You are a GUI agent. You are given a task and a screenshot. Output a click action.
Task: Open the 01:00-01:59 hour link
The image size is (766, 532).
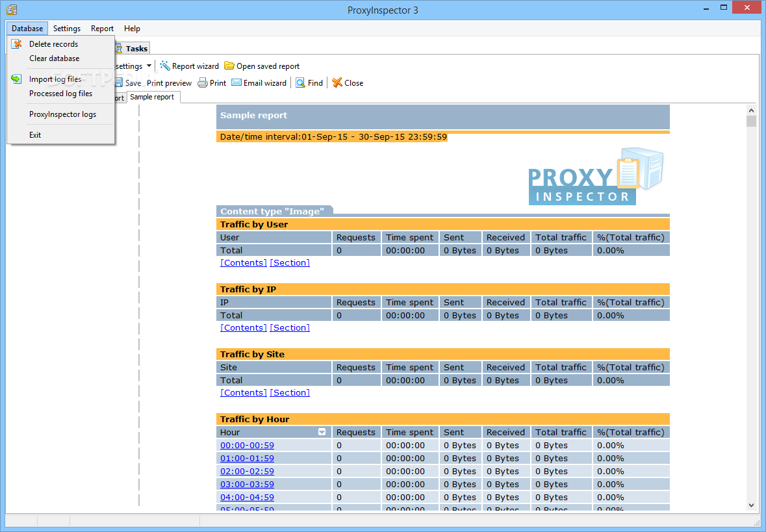247,458
